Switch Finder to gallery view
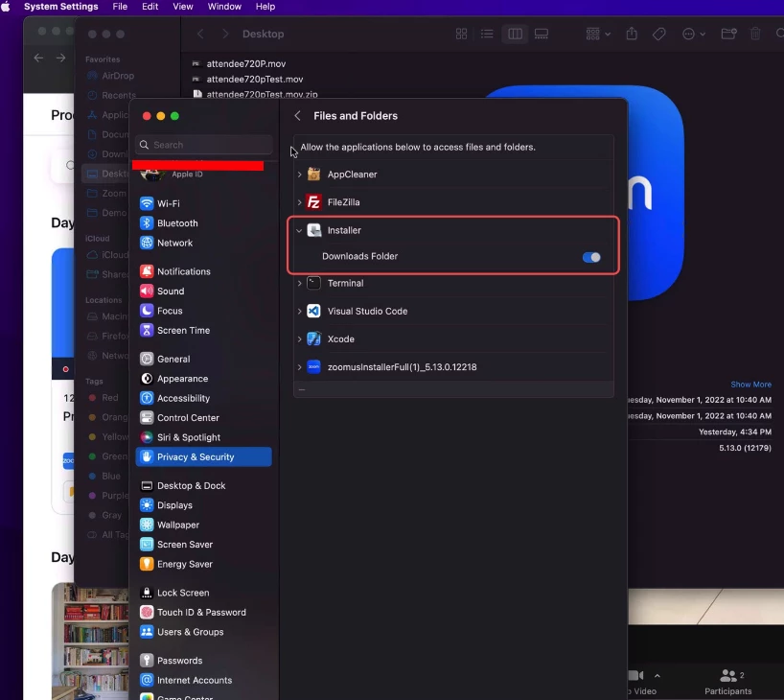 point(542,34)
